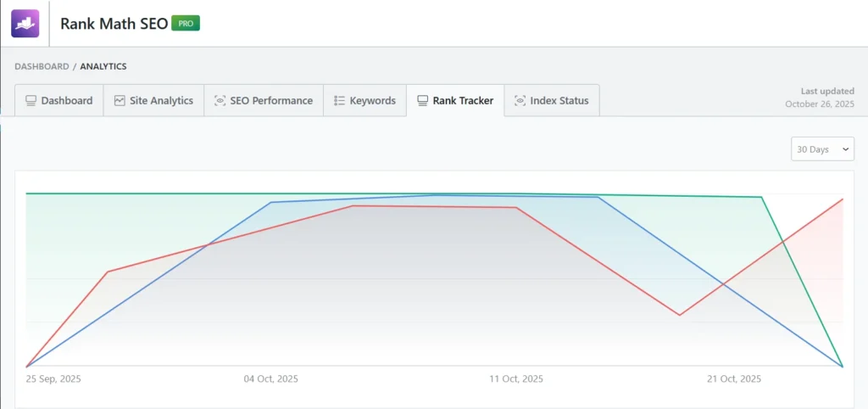This screenshot has width=868, height=409.
Task: Switch to the Site Analytics tab
Action: coord(154,100)
